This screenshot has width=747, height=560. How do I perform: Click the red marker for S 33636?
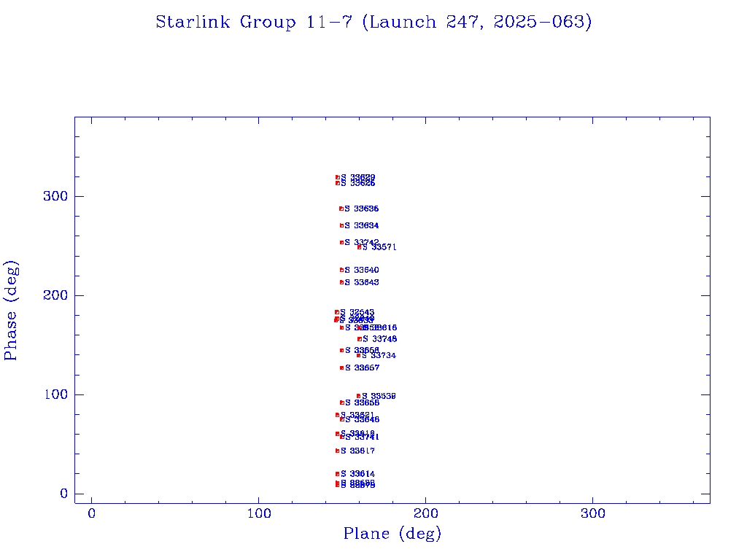pyautogui.click(x=341, y=209)
